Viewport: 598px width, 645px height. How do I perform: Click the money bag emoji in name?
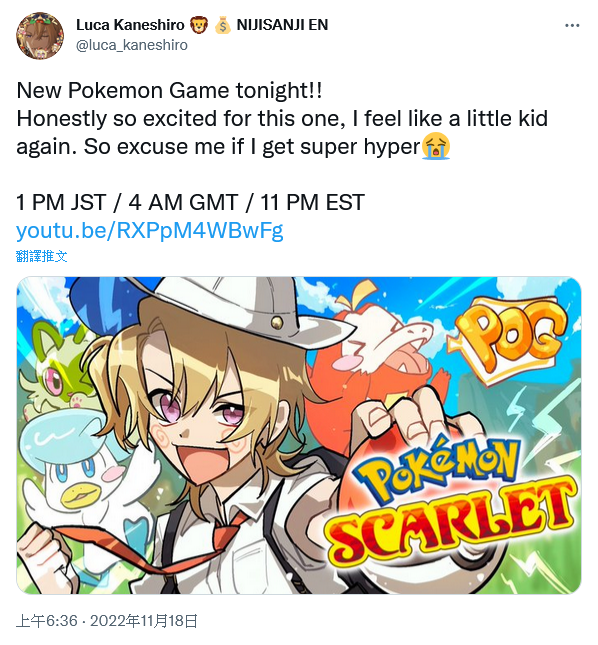[223, 25]
